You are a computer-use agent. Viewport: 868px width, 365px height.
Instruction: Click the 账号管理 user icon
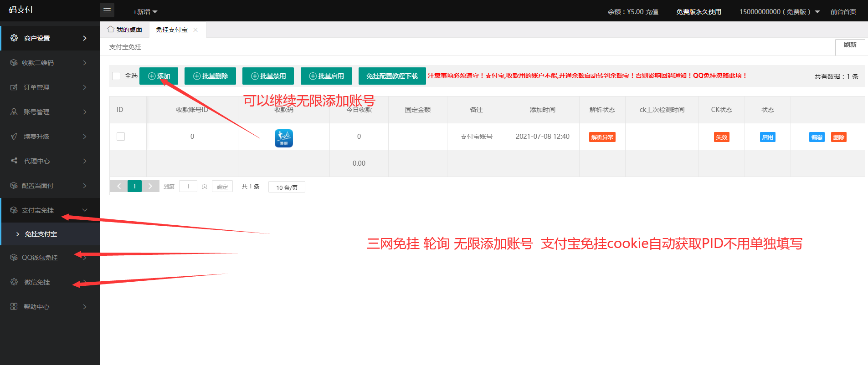click(14, 112)
